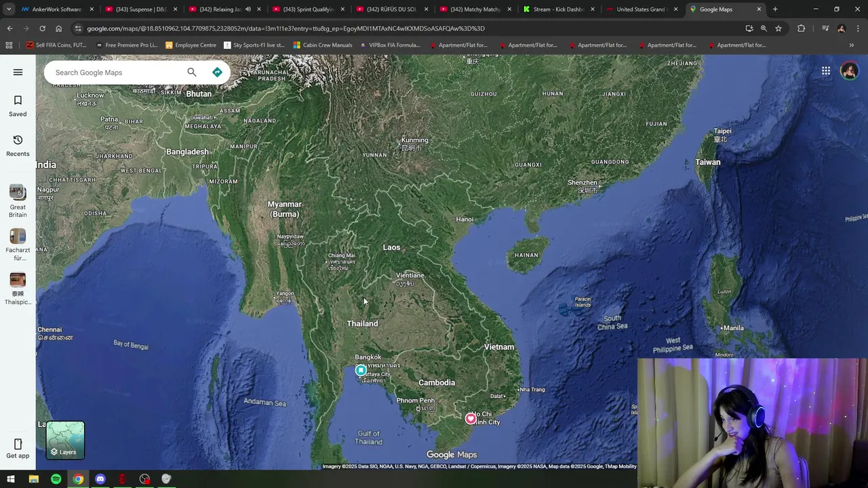Open the Sky Sports-f1 live bookmark
868x488 pixels.
254,45
